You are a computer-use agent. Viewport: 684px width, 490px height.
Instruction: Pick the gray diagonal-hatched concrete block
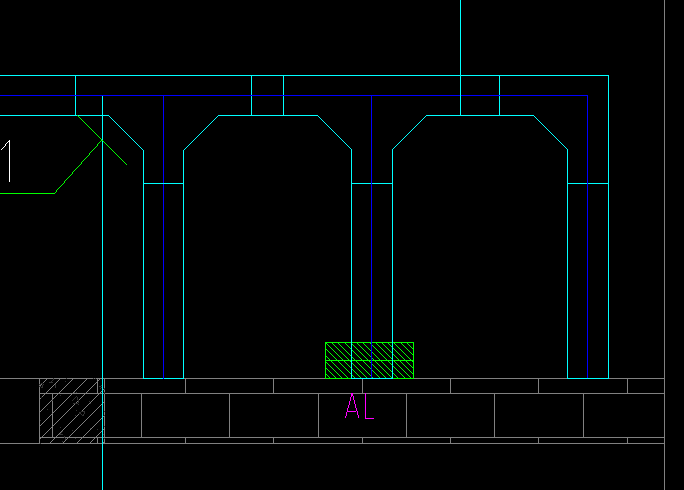(x=72, y=411)
